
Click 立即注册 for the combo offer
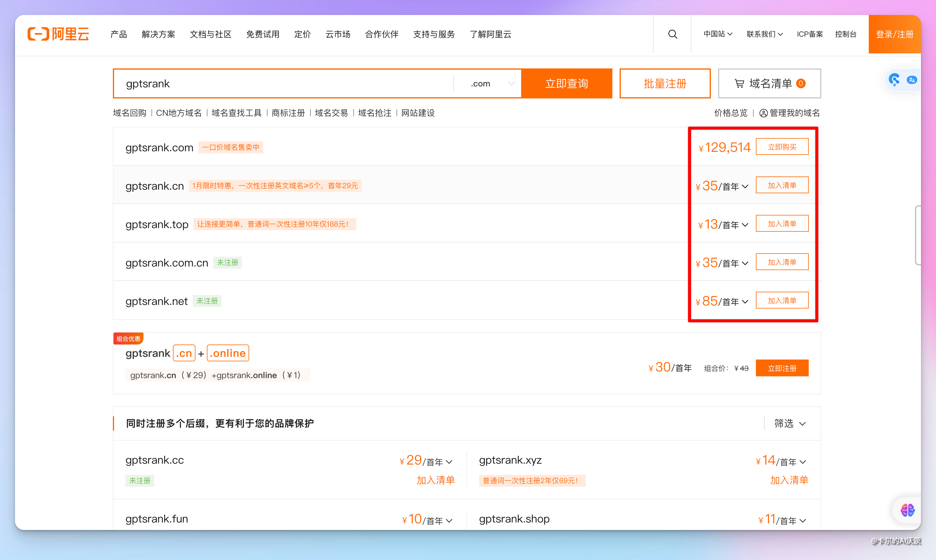pos(782,368)
